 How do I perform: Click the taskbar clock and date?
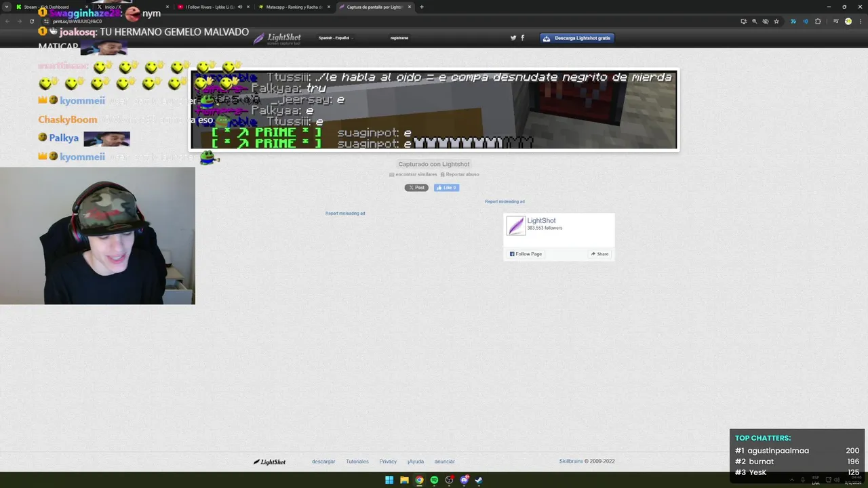[852, 480]
